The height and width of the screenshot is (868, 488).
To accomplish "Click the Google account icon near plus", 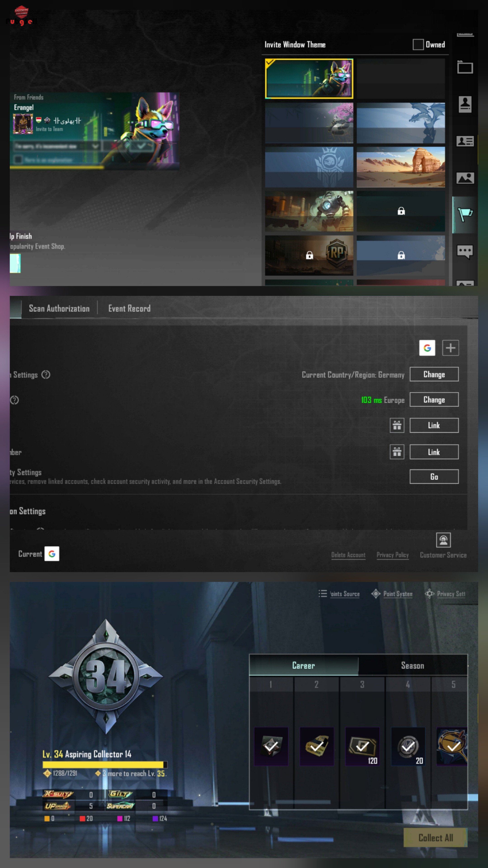I will point(427,348).
